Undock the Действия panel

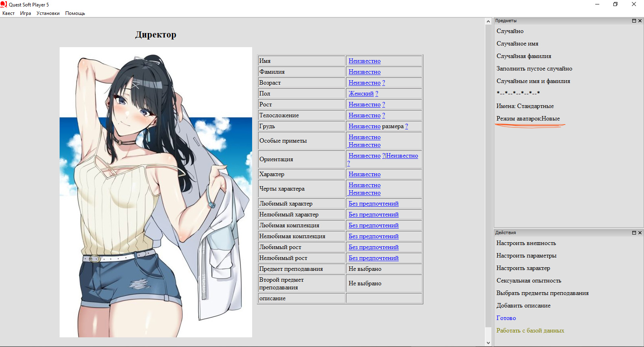coord(634,233)
